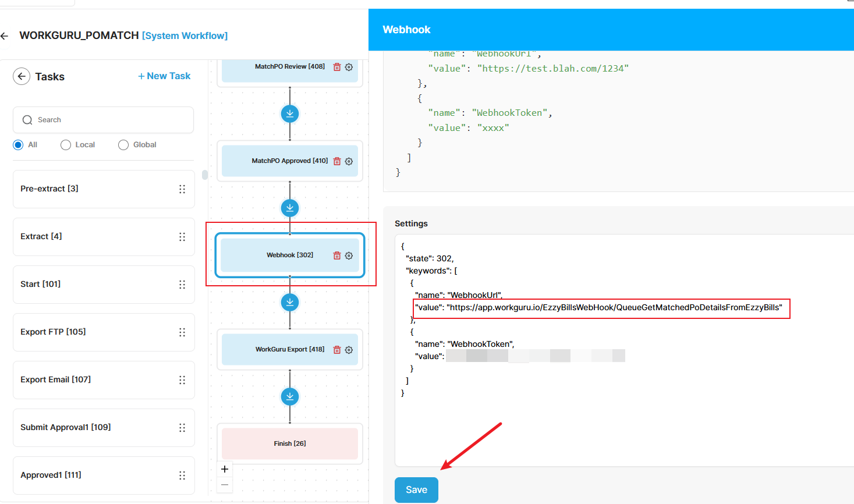Open settings gear of WorkGuru Export [418]
854x504 pixels.
[x=349, y=350]
